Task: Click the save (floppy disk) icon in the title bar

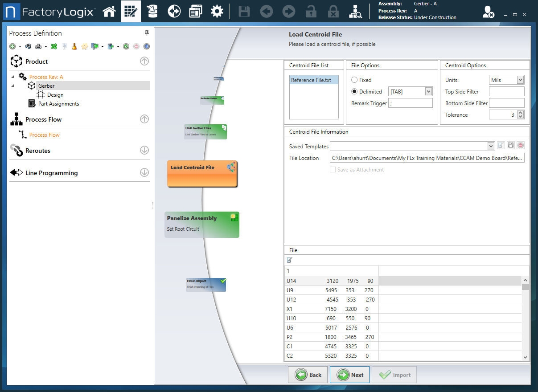Action: pos(244,11)
